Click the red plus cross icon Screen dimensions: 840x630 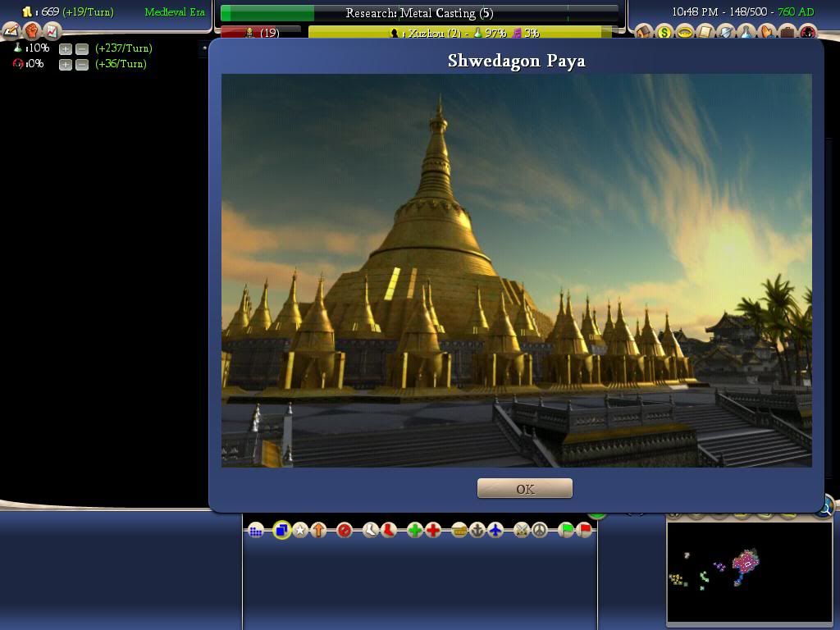pos(433,531)
